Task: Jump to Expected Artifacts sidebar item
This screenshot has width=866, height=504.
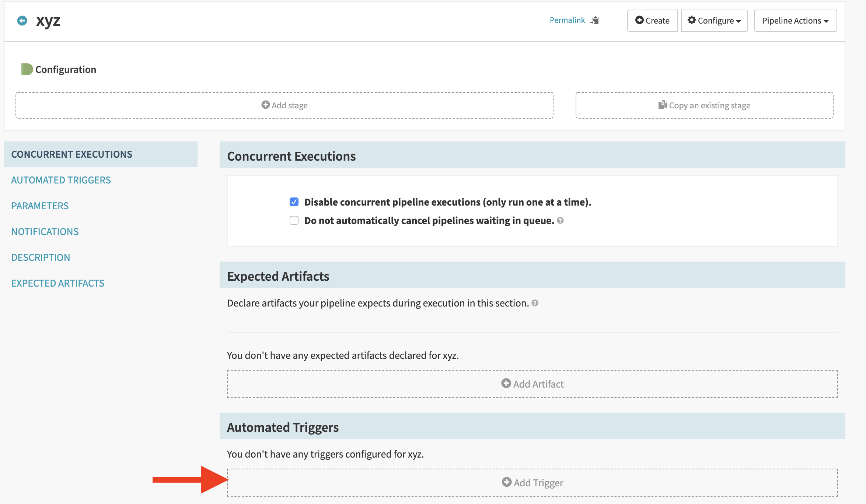Action: pyautogui.click(x=58, y=283)
